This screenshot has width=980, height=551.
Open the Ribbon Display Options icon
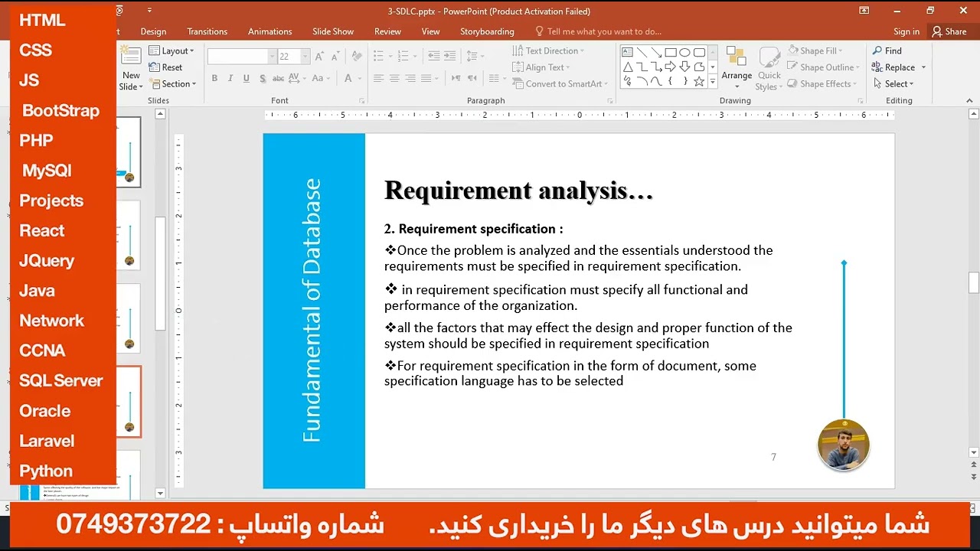coord(864,11)
